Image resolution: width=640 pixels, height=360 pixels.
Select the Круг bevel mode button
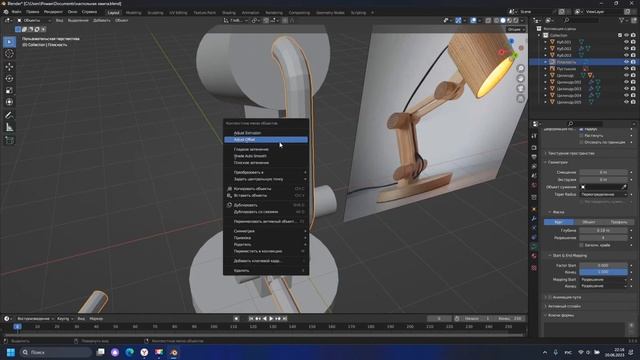click(559, 222)
